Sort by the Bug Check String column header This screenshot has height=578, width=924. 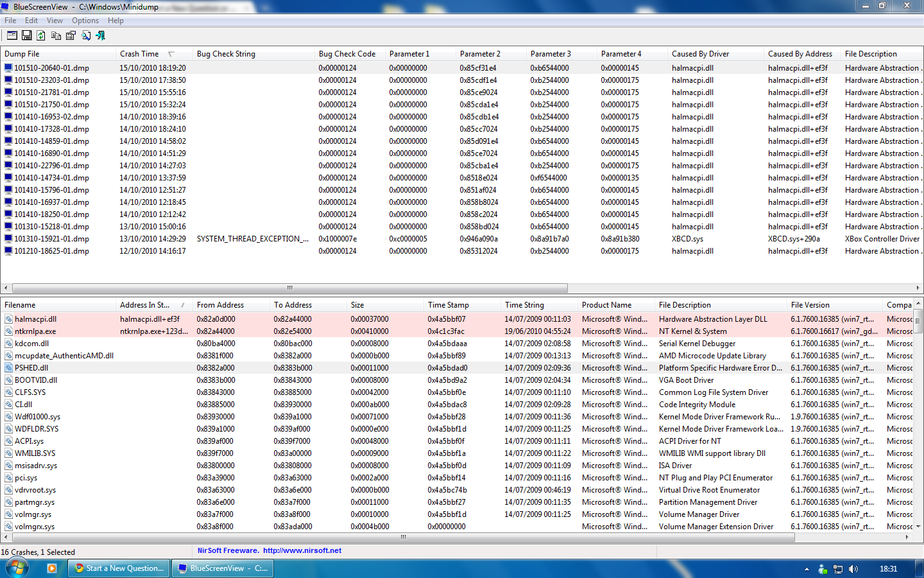click(x=253, y=54)
